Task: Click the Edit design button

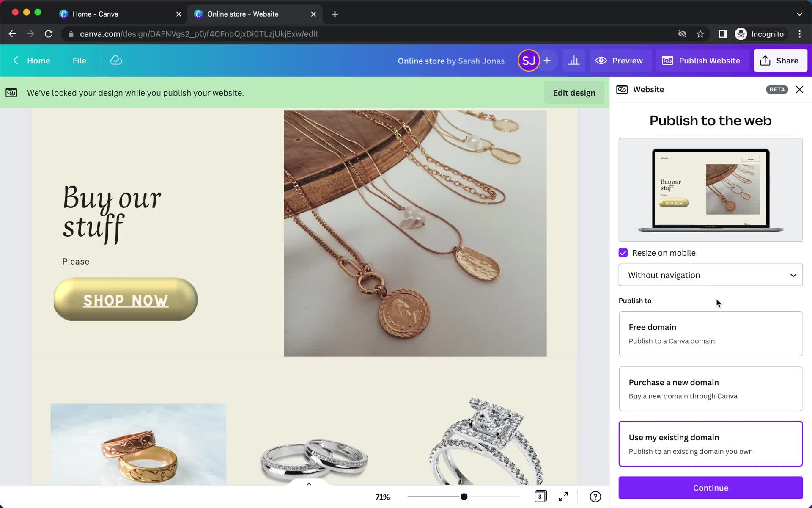Action: coord(574,93)
